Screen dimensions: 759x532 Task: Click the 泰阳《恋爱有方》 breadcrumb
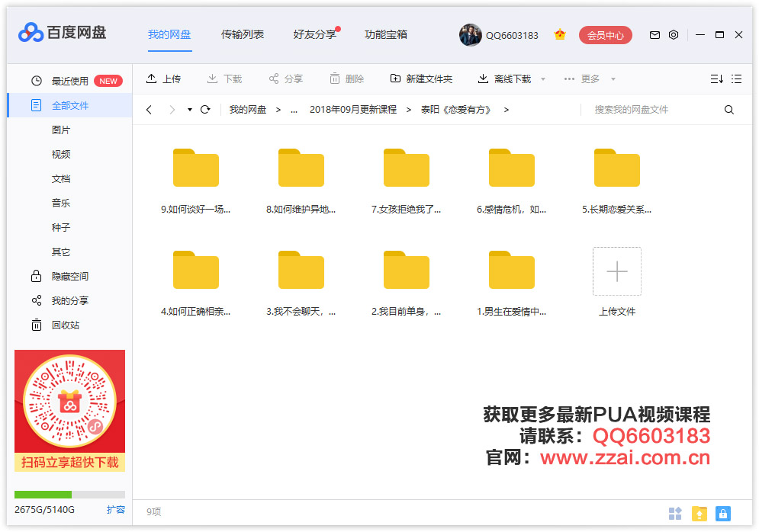coord(456,110)
